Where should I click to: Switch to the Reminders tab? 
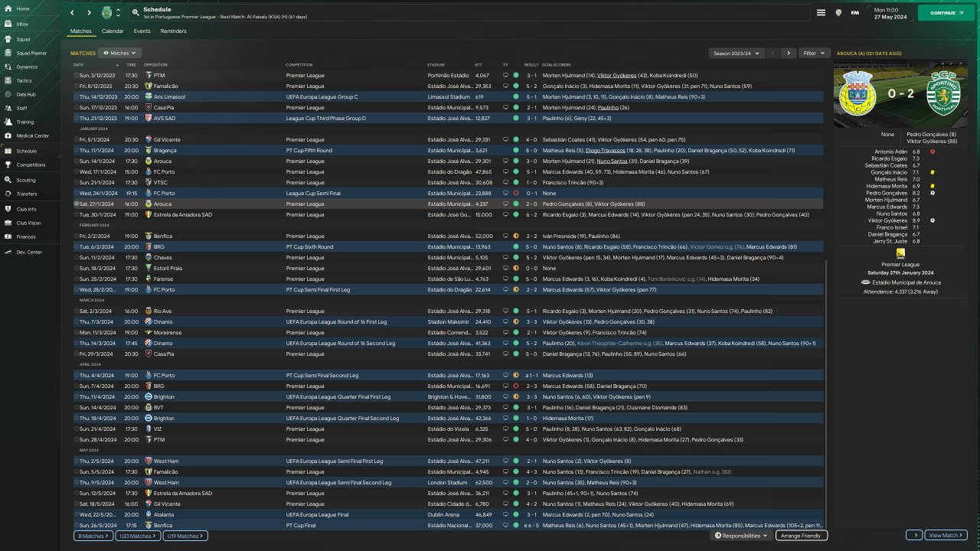click(173, 31)
